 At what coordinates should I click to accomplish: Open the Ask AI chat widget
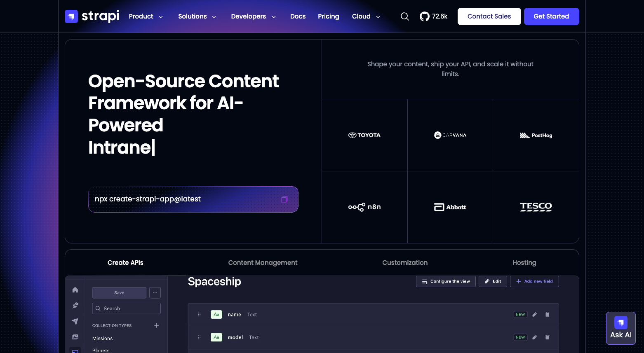click(621, 328)
